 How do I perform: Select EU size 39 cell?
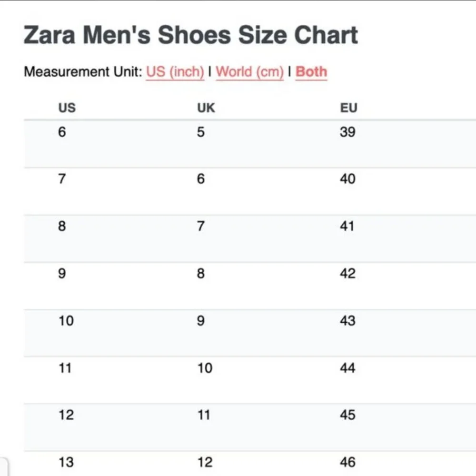[347, 132]
